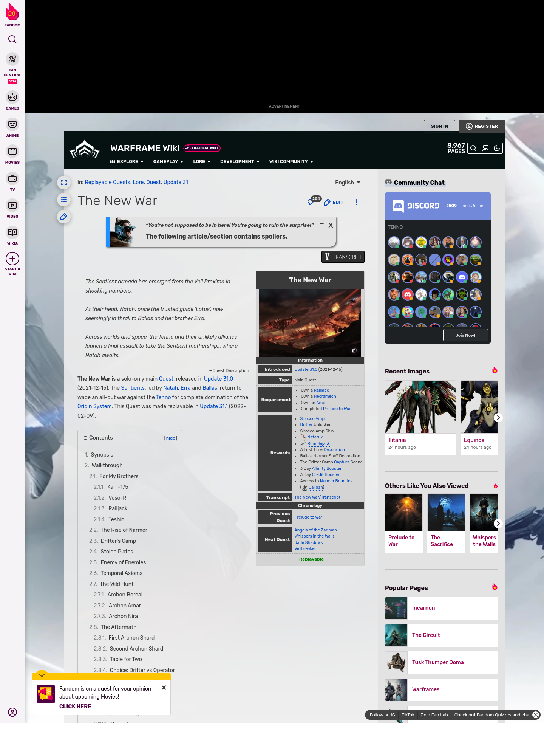Click the Edit article button
The image size is (544, 756).
point(334,202)
